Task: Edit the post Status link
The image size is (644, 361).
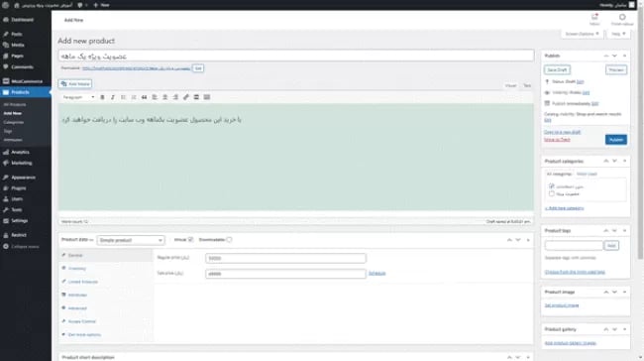Action: click(580, 81)
